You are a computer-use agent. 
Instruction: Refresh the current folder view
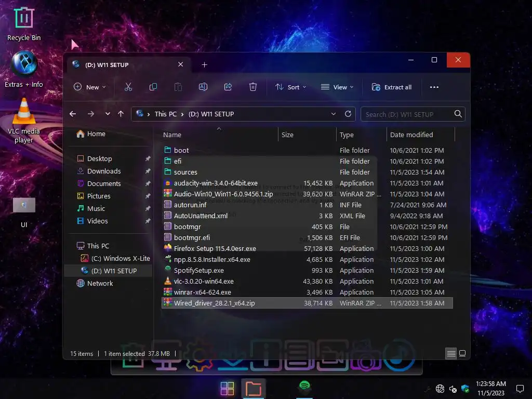tap(348, 114)
